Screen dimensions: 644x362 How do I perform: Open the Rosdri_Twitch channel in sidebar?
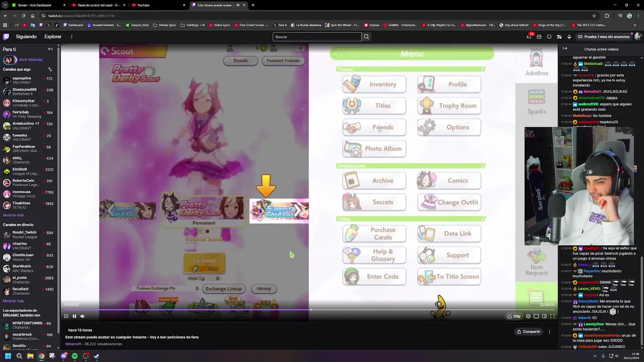(29, 234)
